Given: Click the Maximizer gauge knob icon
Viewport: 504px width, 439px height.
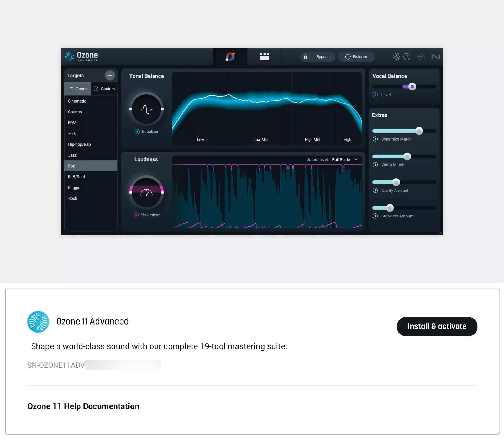Looking at the screenshot, I should click(146, 192).
